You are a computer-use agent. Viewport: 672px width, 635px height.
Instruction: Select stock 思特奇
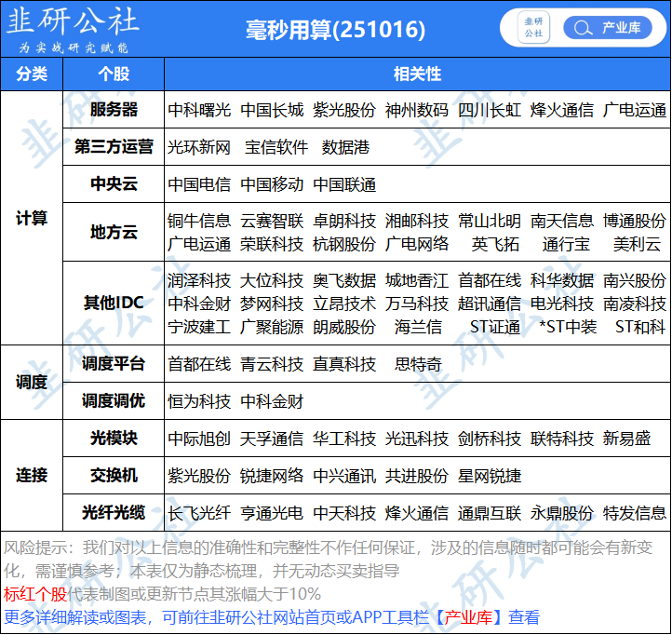tap(418, 364)
